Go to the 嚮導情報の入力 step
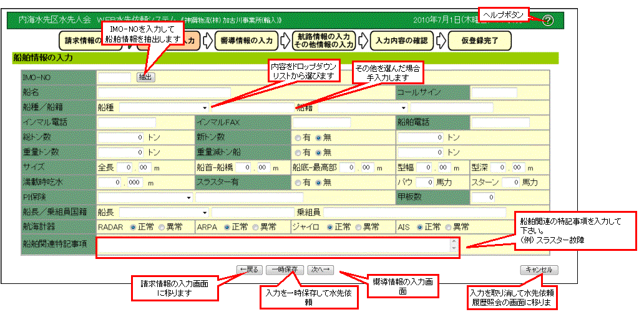 click(x=247, y=41)
